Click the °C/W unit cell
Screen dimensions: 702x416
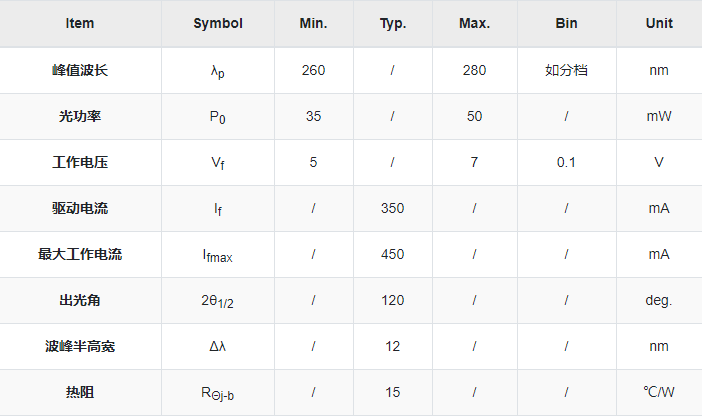(x=659, y=392)
